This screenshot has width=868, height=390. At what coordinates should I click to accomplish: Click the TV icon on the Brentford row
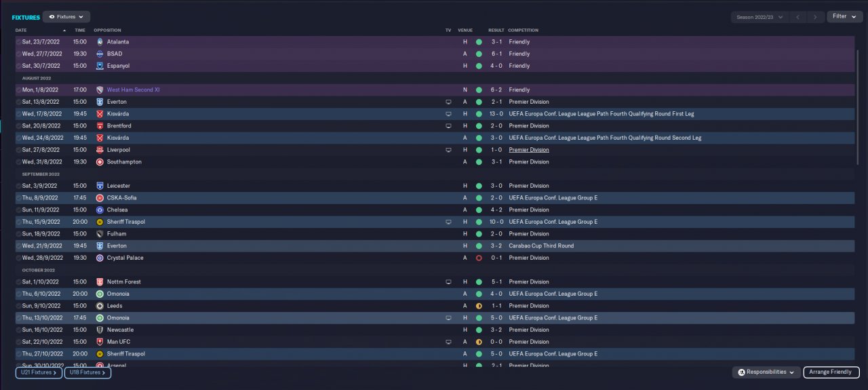[448, 126]
